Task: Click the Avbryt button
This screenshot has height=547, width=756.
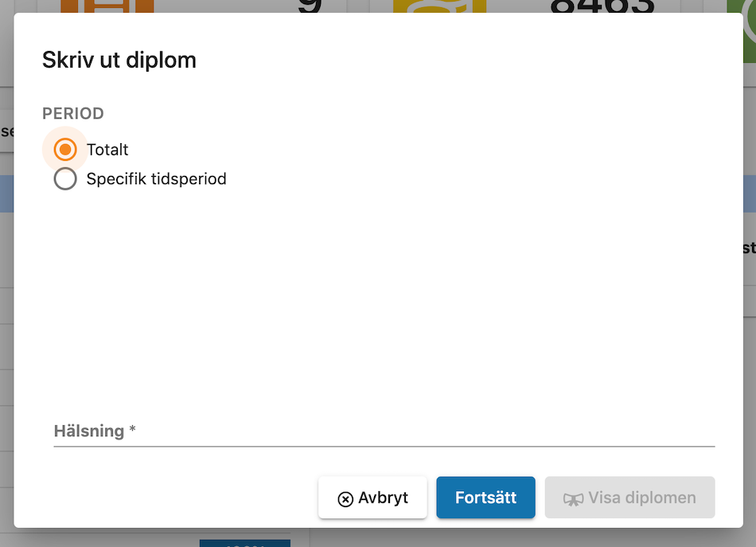Action: (372, 498)
